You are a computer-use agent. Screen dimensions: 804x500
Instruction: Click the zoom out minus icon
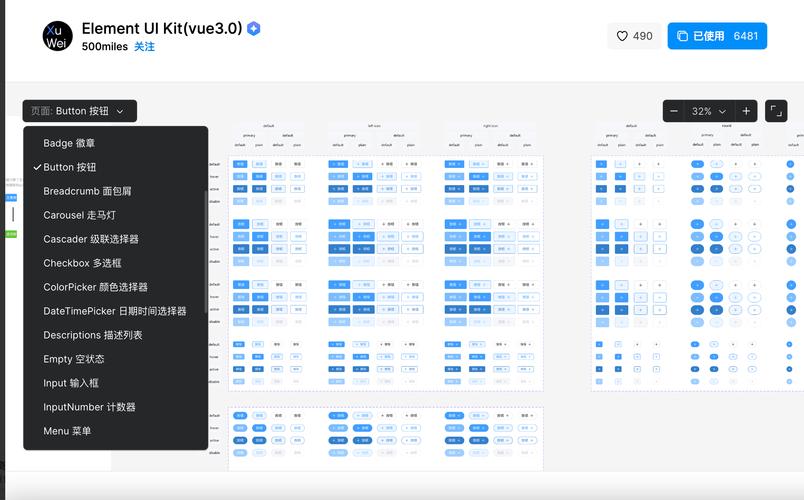pos(674,111)
